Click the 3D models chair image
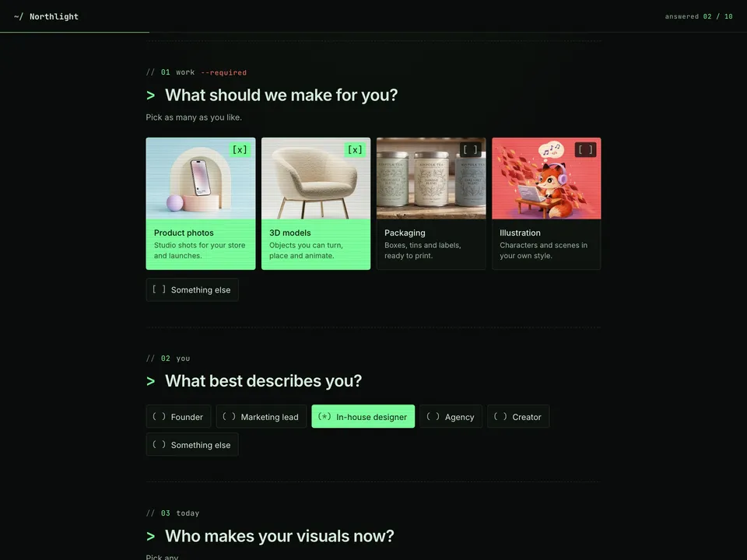 316,179
